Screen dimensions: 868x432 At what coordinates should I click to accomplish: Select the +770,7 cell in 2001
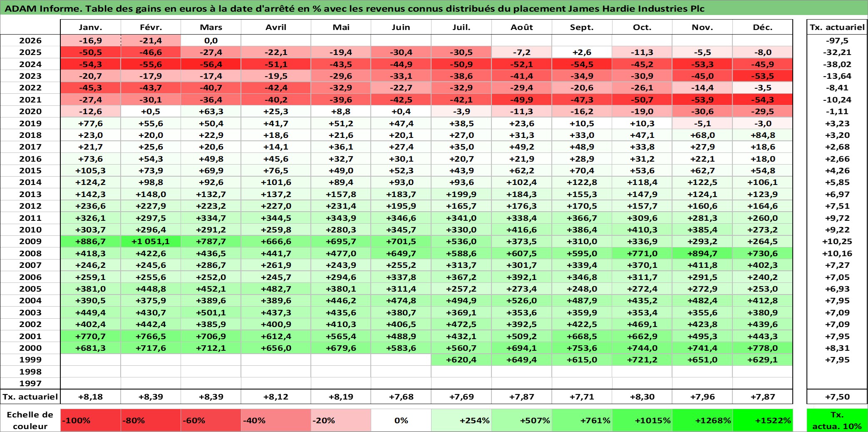click(90, 336)
